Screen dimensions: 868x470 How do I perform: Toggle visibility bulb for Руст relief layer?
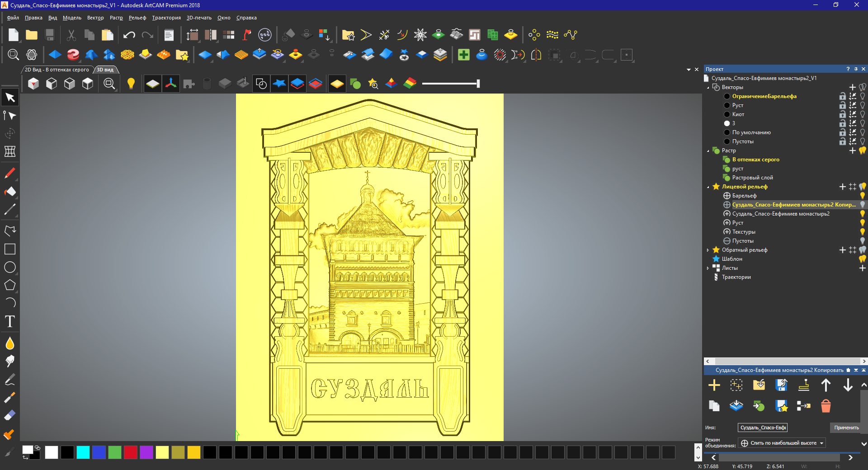[x=862, y=223]
